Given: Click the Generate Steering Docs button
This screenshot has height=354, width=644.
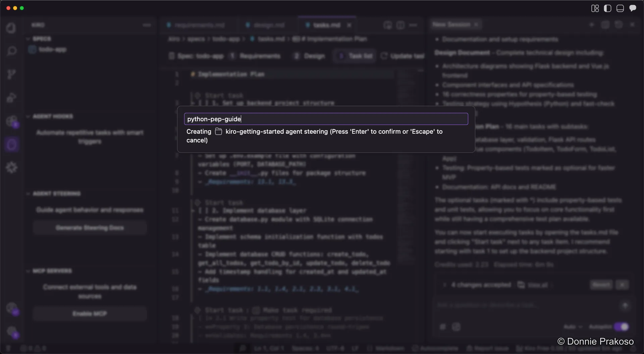Looking at the screenshot, I should (x=90, y=227).
